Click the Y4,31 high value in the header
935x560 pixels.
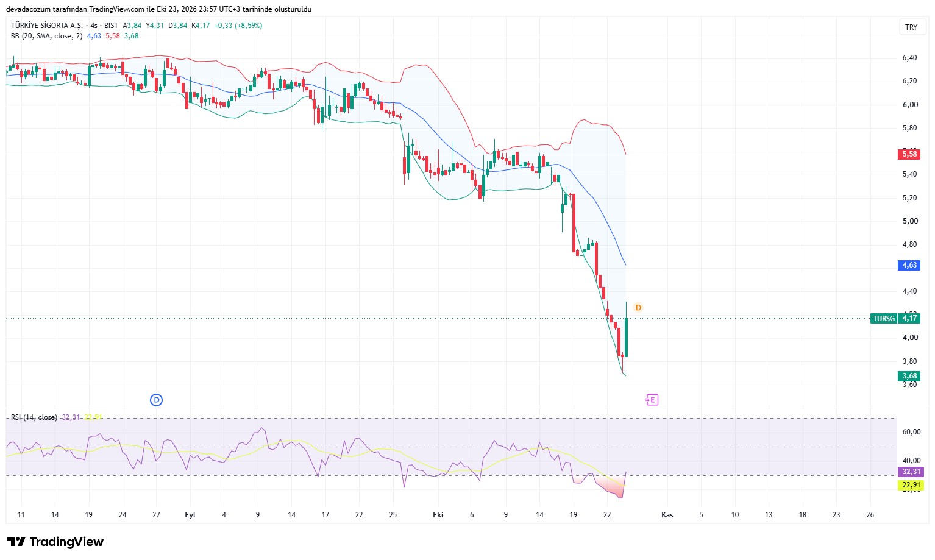point(155,26)
